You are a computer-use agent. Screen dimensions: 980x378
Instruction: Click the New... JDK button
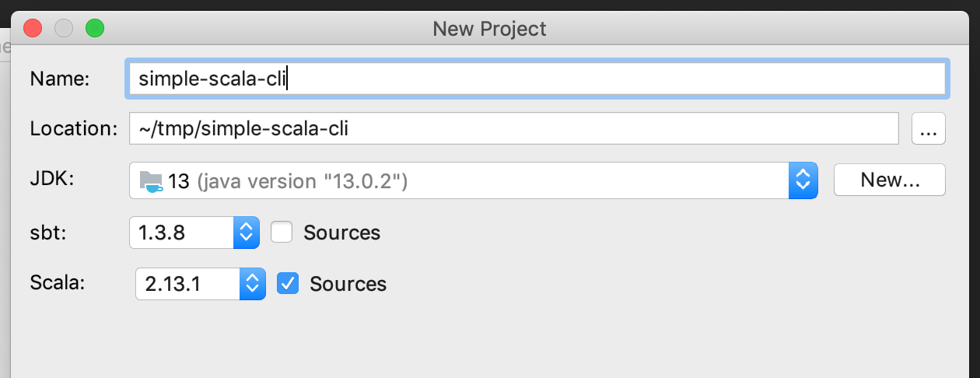click(x=889, y=180)
